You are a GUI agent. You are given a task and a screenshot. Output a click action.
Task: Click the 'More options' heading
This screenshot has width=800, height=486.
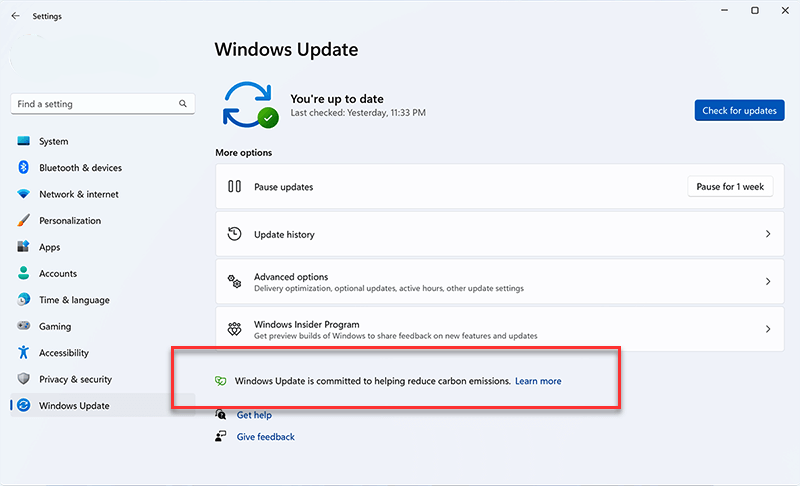[243, 152]
